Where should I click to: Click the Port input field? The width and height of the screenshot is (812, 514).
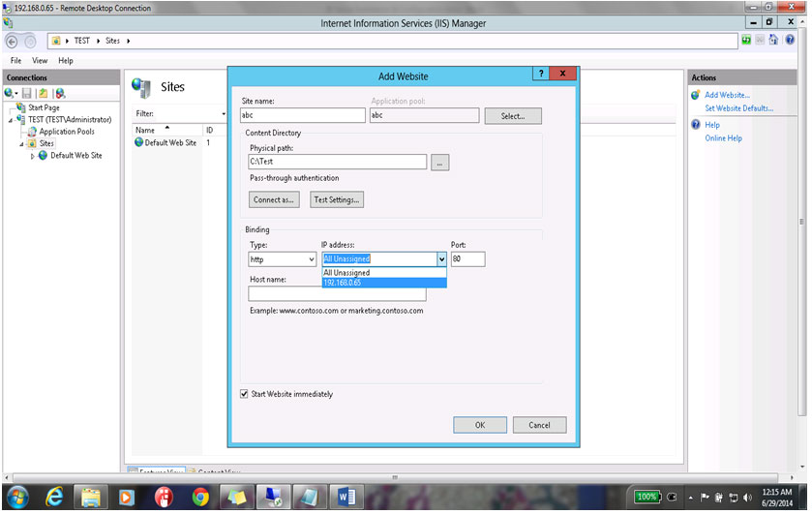click(x=468, y=259)
